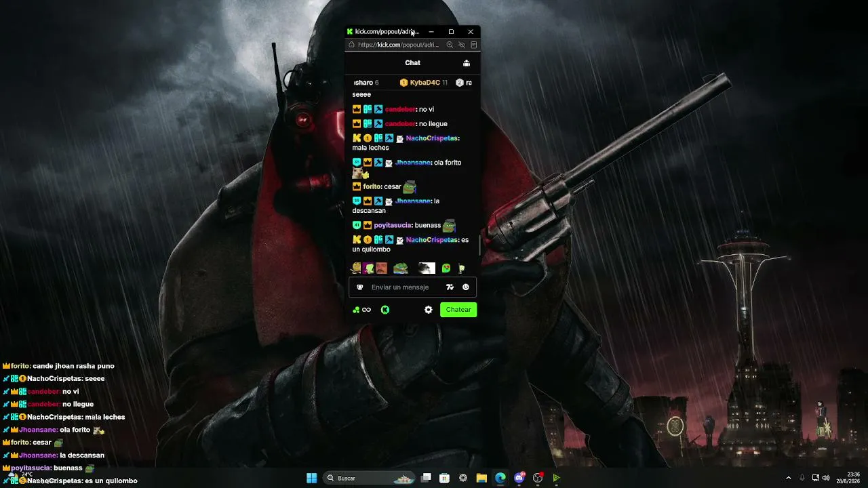The height and width of the screenshot is (488, 868).
Task: Open Discord from the taskbar
Action: 519,478
